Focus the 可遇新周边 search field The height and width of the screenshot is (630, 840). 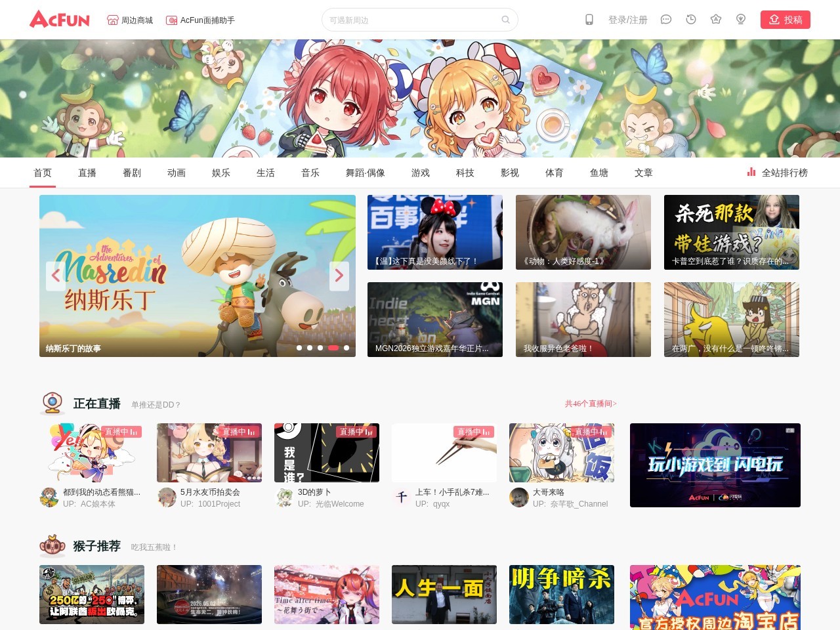pyautogui.click(x=420, y=20)
